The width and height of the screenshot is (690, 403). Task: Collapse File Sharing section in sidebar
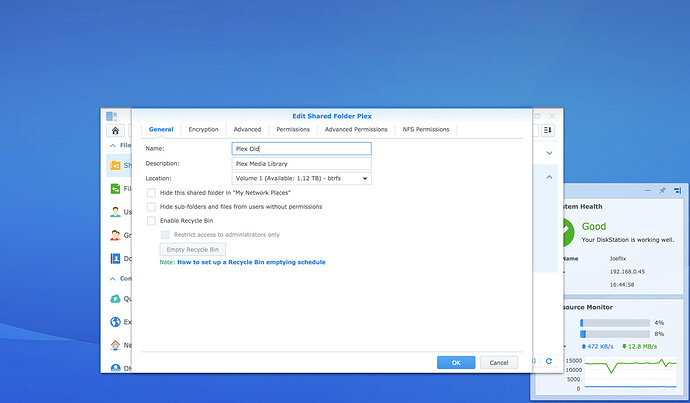113,145
